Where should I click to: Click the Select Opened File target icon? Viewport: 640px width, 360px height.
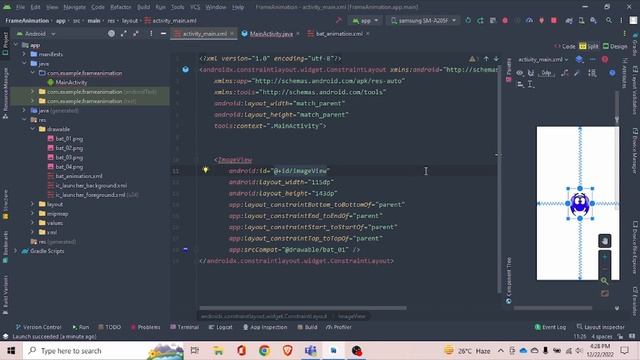pyautogui.click(x=111, y=34)
